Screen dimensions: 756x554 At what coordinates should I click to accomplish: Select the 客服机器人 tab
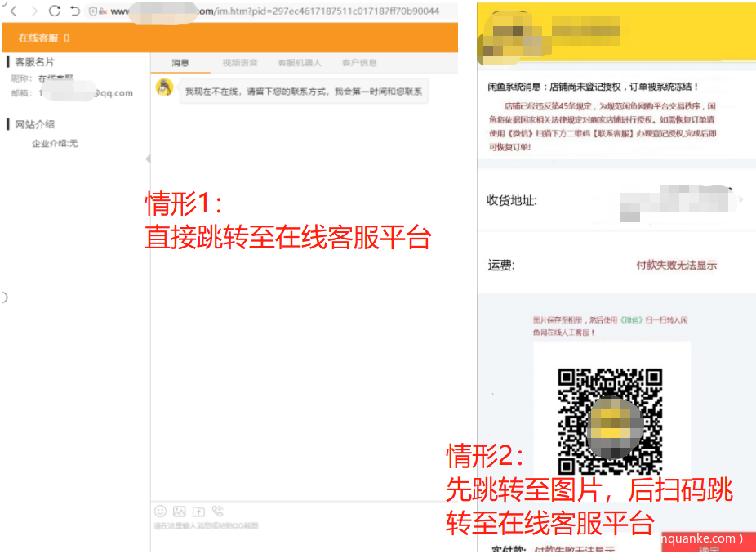point(300,63)
